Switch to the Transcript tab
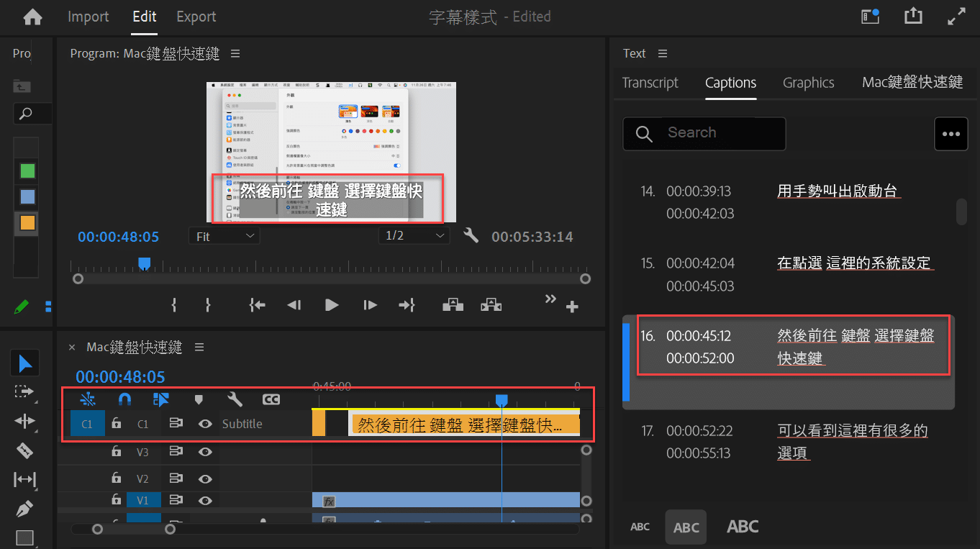 pyautogui.click(x=650, y=83)
